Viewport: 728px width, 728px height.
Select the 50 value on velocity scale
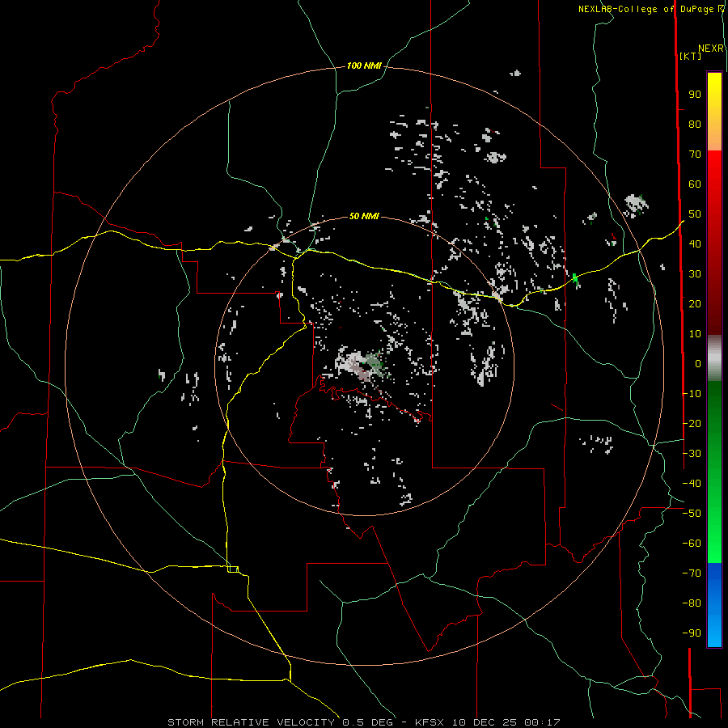pyautogui.click(x=695, y=214)
